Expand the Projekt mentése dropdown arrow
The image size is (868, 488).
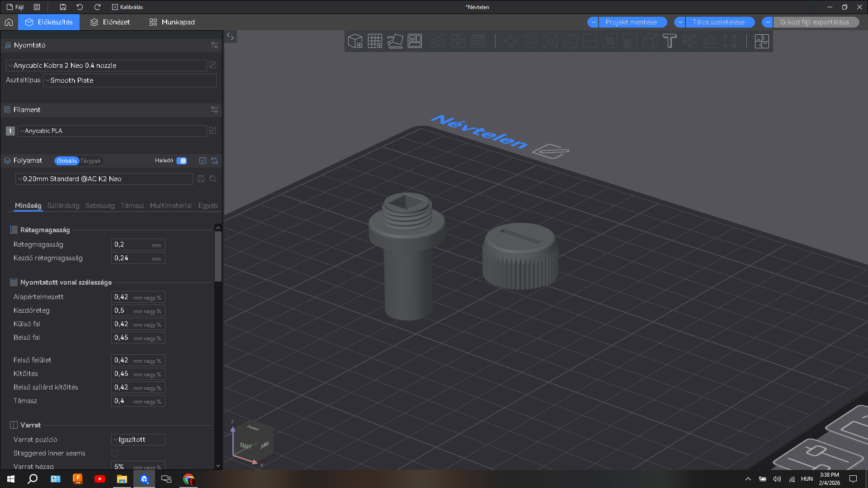(x=593, y=22)
